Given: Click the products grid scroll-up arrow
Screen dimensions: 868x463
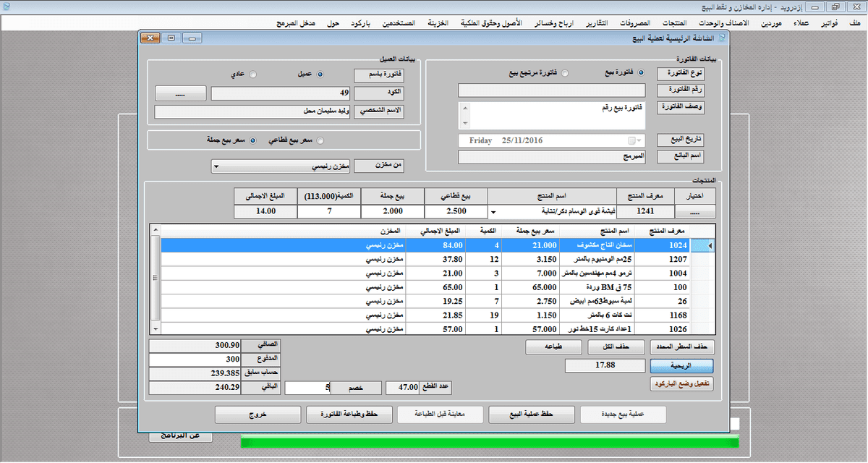Looking at the screenshot, I should [154, 229].
